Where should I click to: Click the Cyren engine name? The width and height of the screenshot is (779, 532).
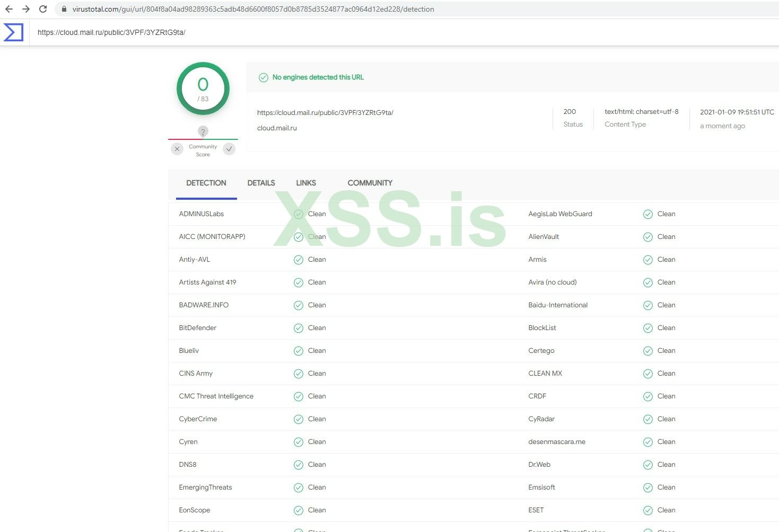click(188, 442)
